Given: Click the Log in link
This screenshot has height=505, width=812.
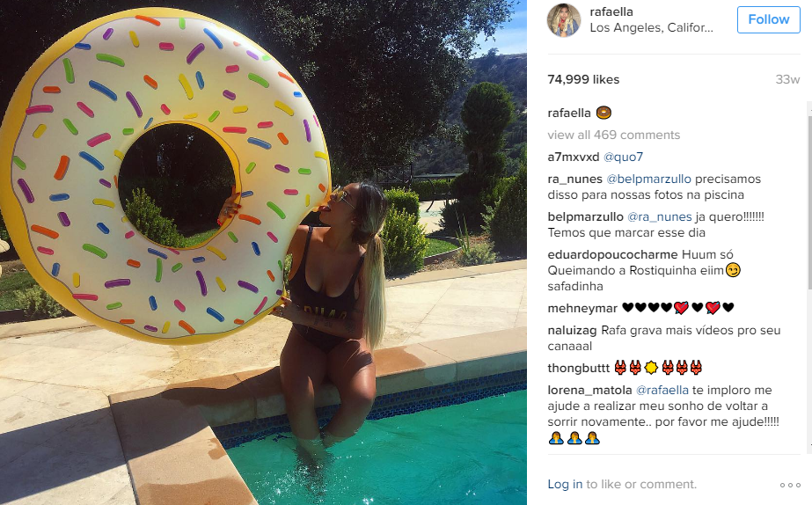Looking at the screenshot, I should click(x=565, y=484).
